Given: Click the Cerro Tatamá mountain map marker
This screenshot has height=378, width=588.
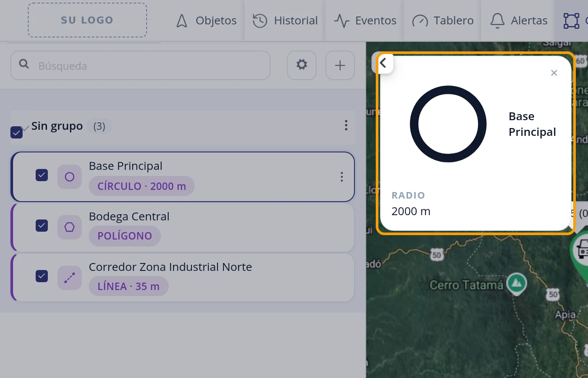Looking at the screenshot, I should [517, 283].
